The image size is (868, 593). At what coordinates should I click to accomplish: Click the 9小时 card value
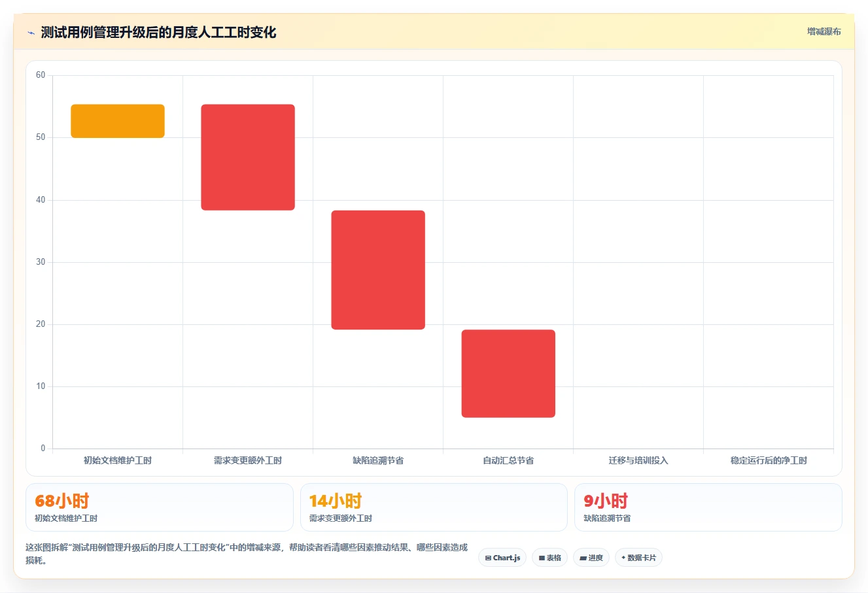(x=606, y=501)
